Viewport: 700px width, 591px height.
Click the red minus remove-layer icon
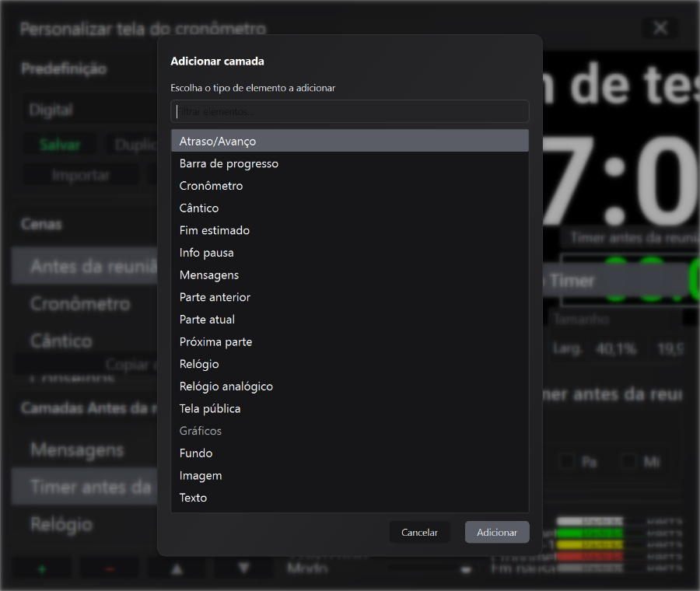point(110,569)
